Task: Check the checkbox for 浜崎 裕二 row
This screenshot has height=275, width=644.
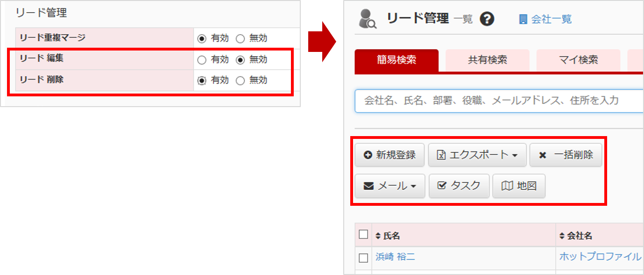Action: [x=363, y=258]
